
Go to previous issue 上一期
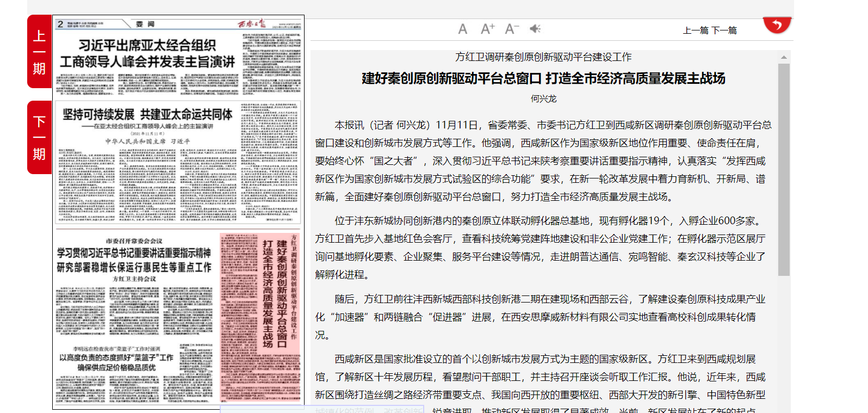pos(39,52)
